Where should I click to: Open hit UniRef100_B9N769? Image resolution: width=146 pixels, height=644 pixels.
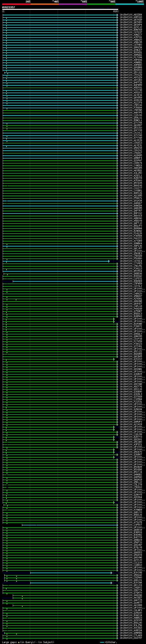pyautogui.click(x=131, y=30)
